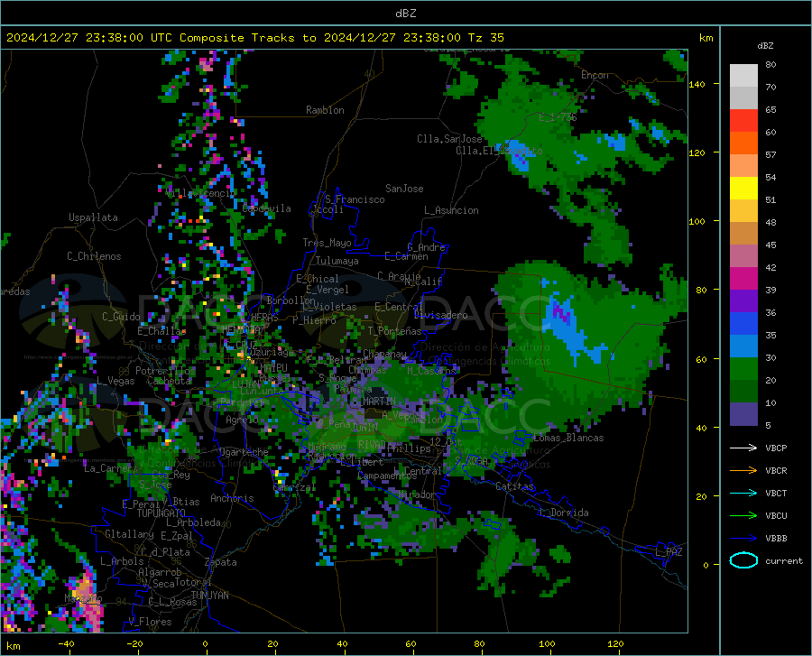Click the x-axis '-40' km tick label
Viewport: 812px width, 656px height.
tap(66, 643)
